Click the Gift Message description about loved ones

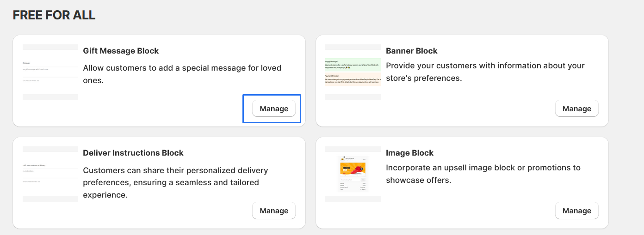point(182,74)
